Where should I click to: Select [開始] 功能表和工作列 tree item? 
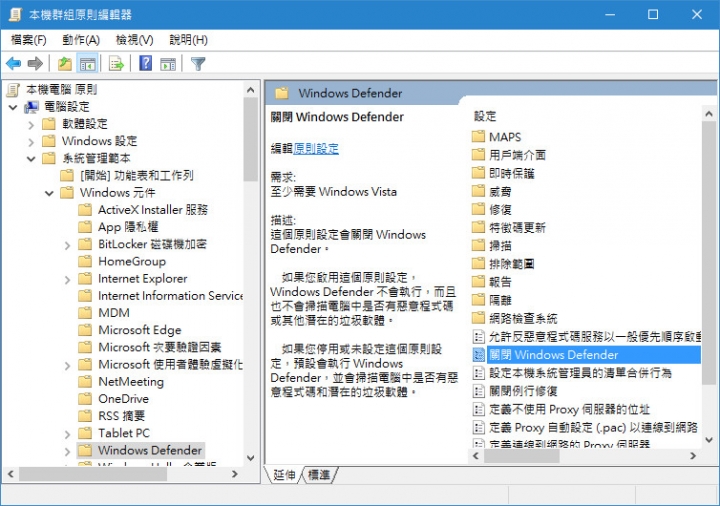point(136,175)
